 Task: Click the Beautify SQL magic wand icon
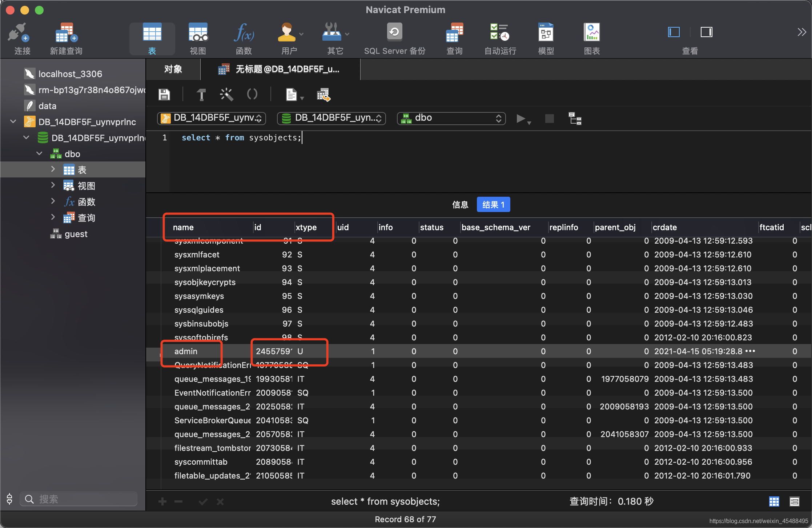(x=226, y=95)
